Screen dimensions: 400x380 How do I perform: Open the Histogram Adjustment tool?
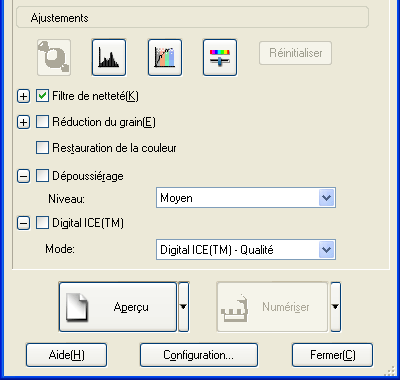point(109,57)
